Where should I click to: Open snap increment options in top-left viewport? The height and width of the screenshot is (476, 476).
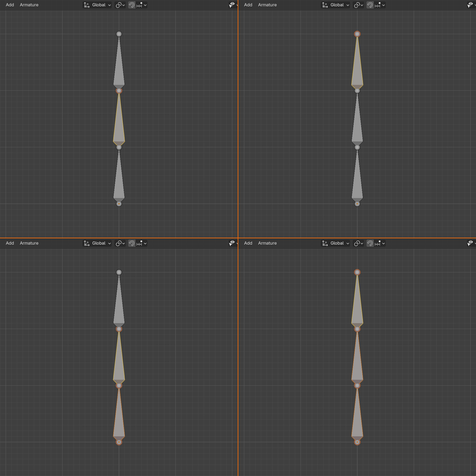(x=141, y=5)
